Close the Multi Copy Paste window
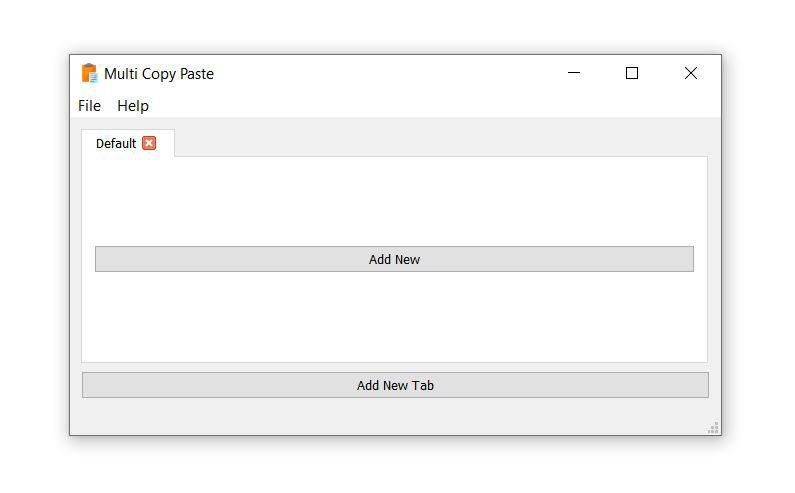 pyautogui.click(x=691, y=73)
